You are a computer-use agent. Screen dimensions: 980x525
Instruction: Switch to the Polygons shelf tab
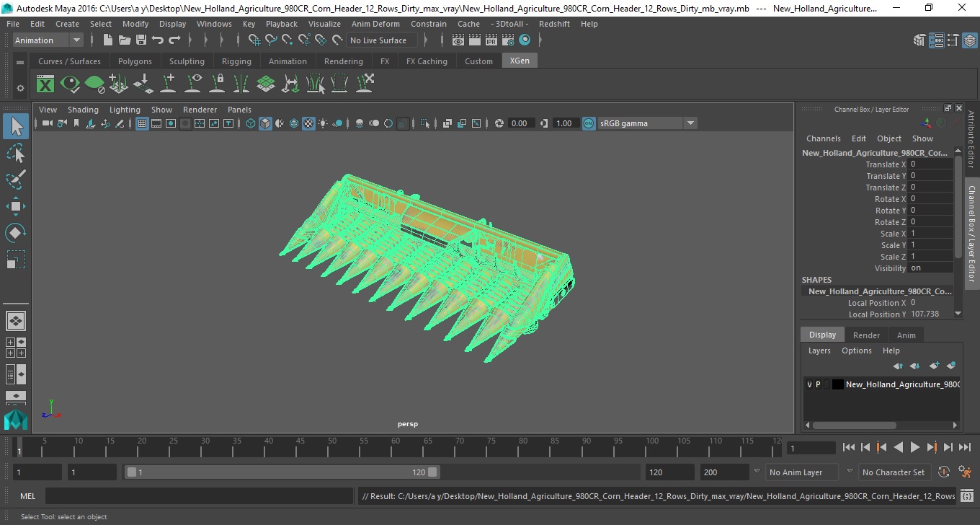point(135,61)
